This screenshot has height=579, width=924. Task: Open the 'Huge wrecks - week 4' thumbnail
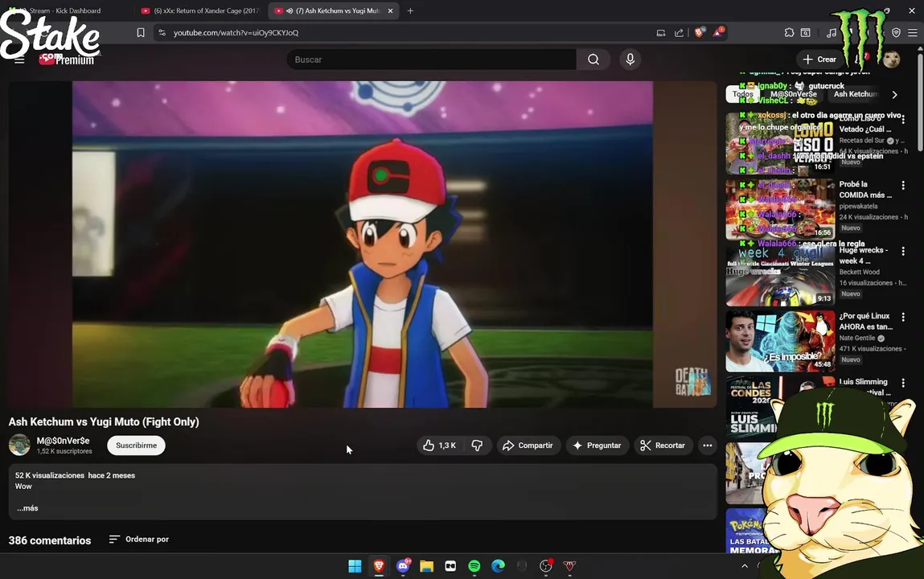(x=780, y=275)
